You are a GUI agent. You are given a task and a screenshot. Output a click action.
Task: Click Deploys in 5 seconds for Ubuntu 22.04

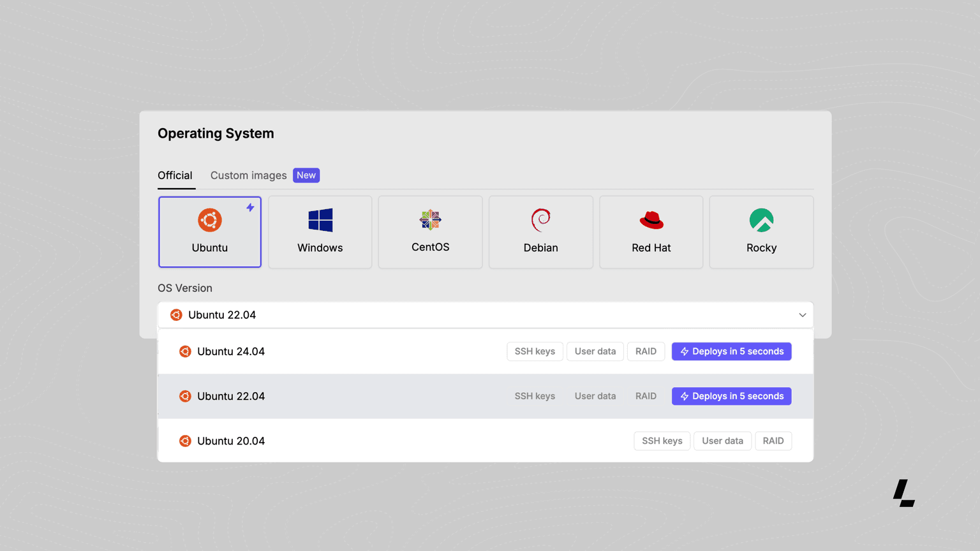click(731, 396)
